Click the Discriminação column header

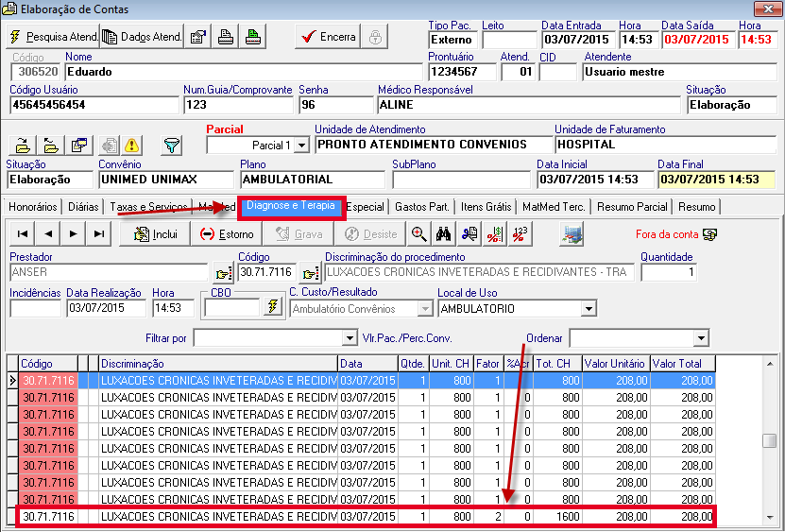[x=218, y=364]
